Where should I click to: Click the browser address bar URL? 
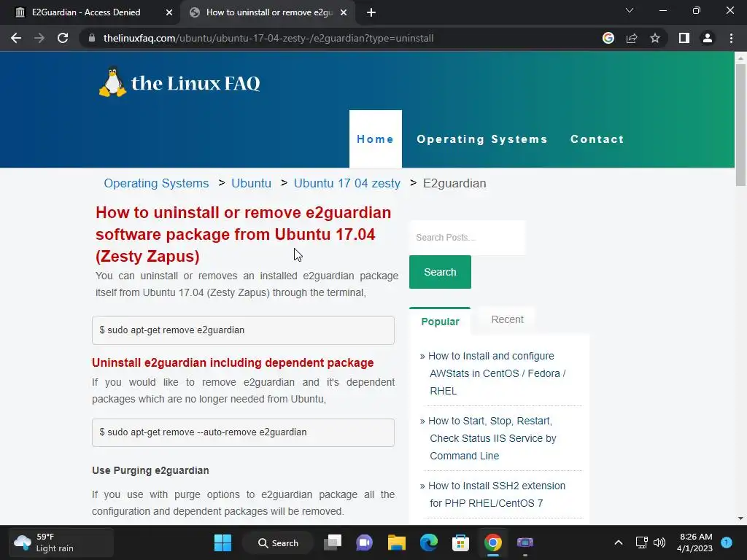(x=268, y=38)
